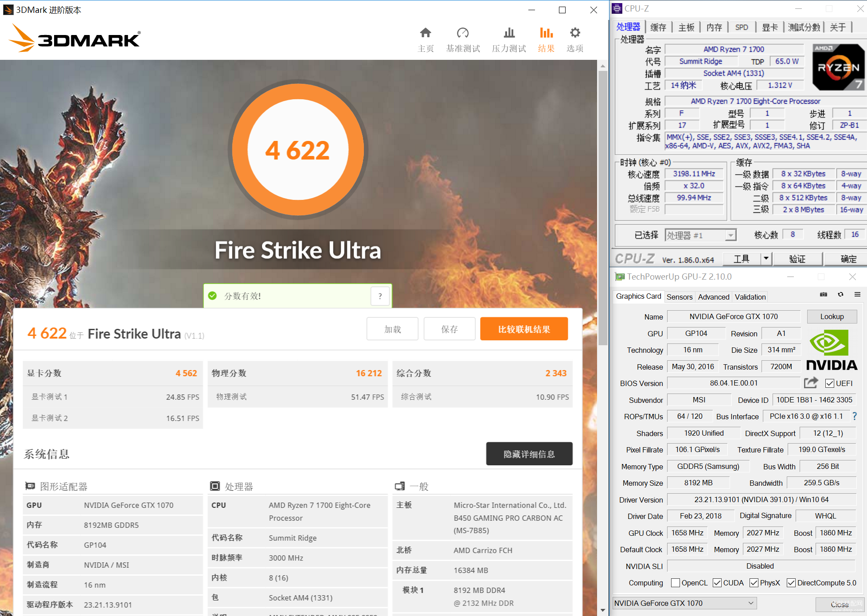Switch to the 显卡 tab in CPU-Z
The width and height of the screenshot is (867, 616).
[769, 27]
